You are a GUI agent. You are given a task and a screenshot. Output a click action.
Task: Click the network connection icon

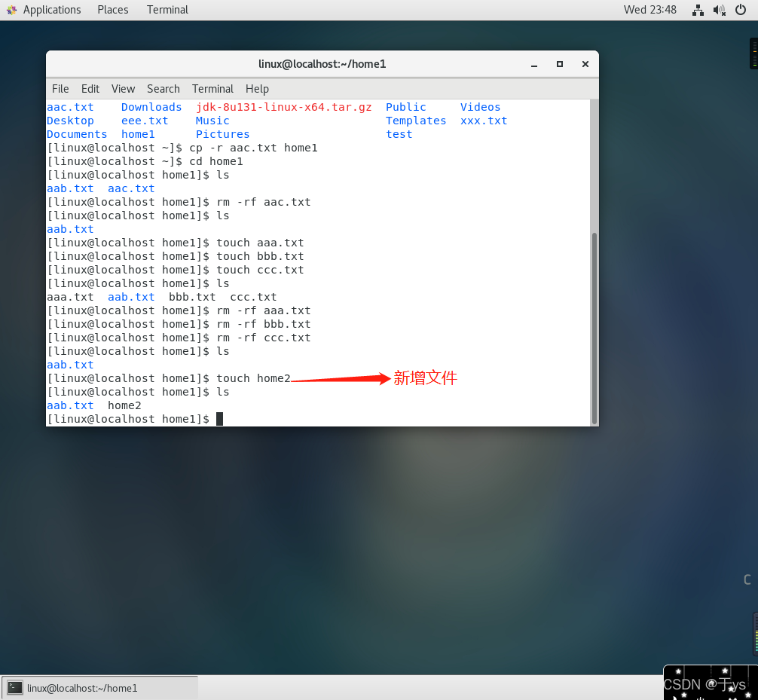pos(698,10)
